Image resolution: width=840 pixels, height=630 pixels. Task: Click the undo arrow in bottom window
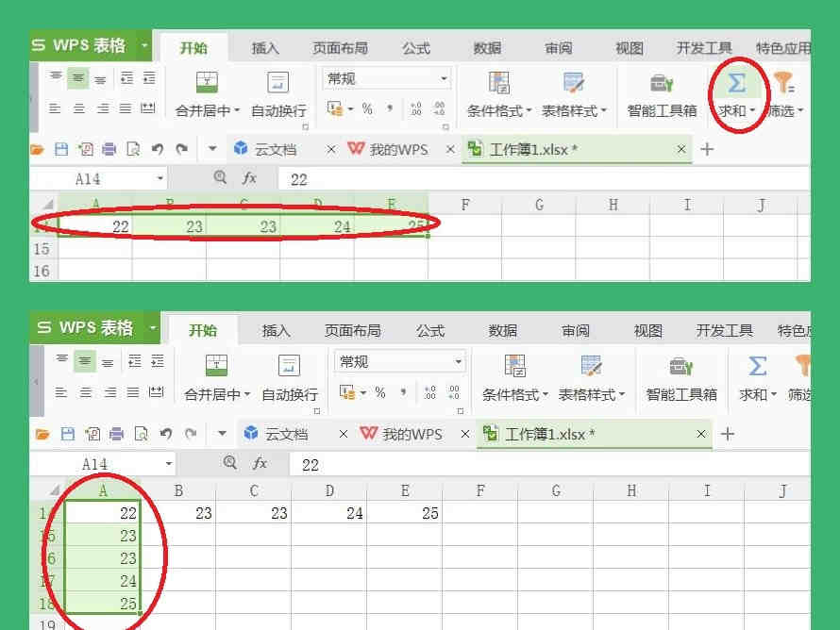166,434
